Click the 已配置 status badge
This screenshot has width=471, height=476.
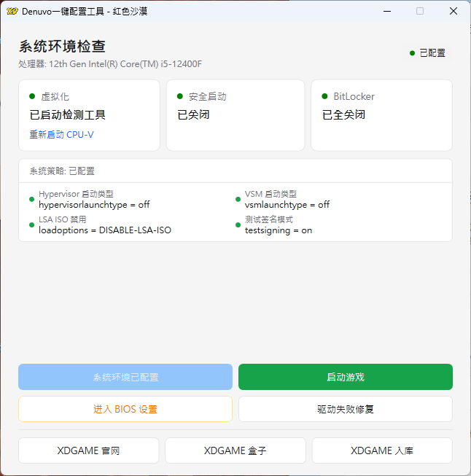[427, 53]
